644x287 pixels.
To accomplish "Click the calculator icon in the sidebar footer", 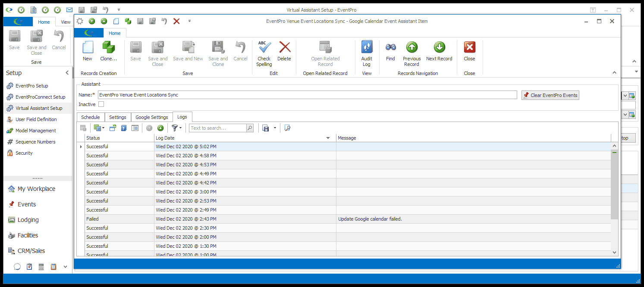I will coord(41,267).
